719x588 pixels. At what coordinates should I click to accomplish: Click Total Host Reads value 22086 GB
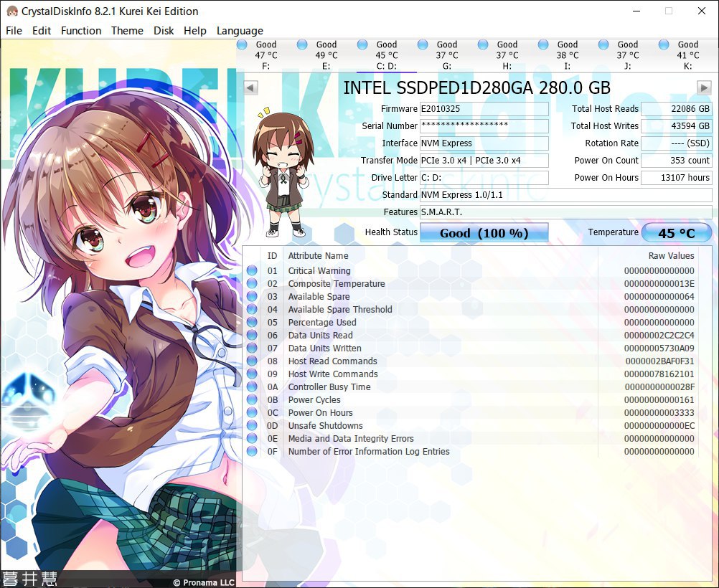677,108
